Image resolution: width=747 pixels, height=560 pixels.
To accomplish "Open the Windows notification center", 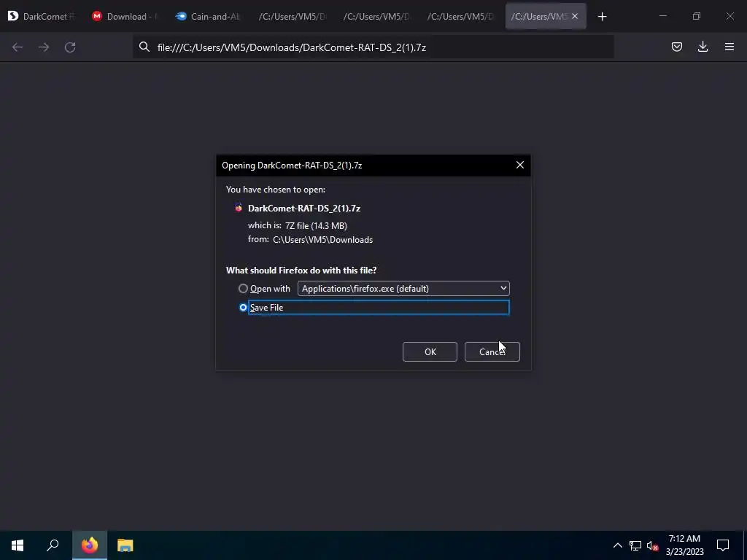I will pos(723,545).
